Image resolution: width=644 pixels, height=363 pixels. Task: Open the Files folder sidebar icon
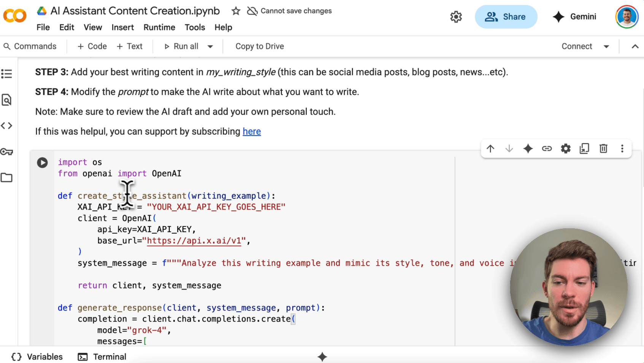point(6,178)
